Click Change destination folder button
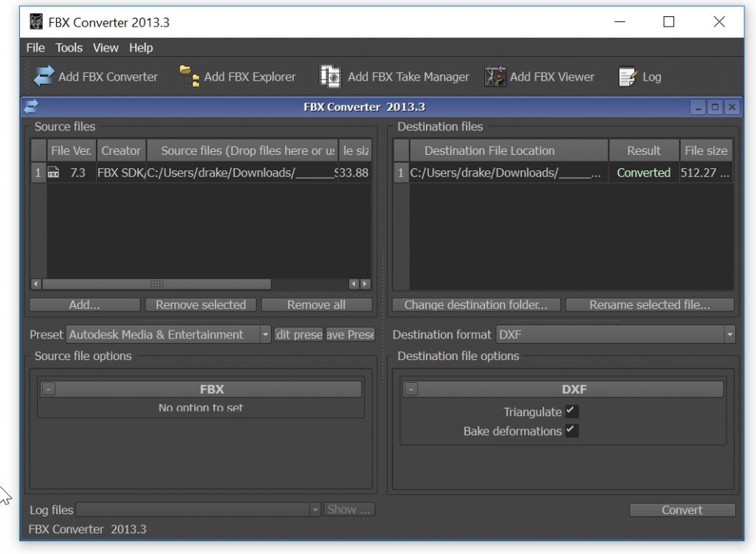 click(476, 305)
